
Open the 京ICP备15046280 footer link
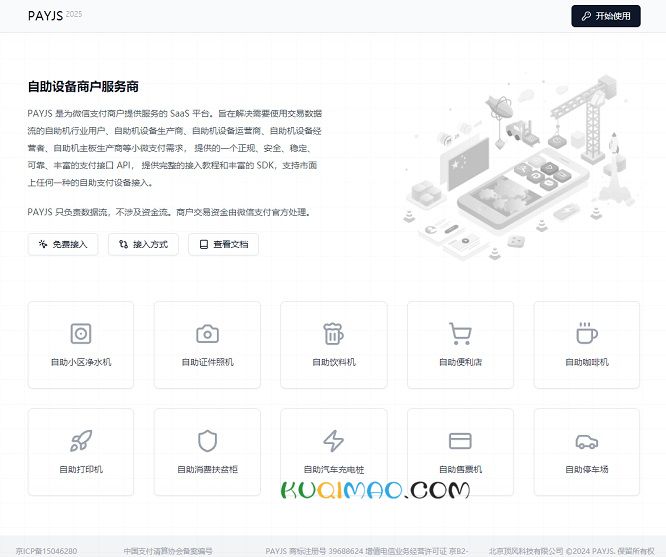46,551
